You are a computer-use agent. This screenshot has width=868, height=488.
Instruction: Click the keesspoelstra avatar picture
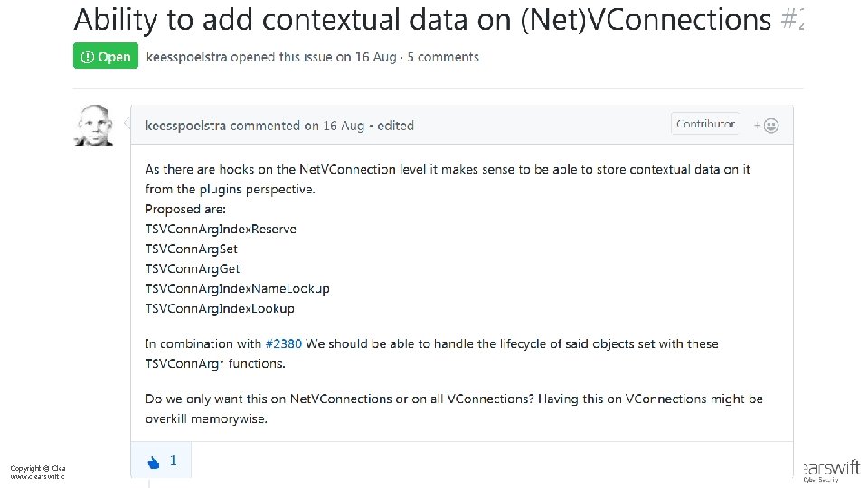94,126
